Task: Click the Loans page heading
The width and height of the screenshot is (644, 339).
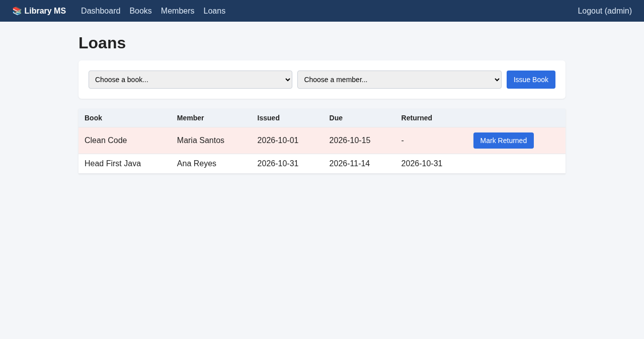Action: point(102,43)
